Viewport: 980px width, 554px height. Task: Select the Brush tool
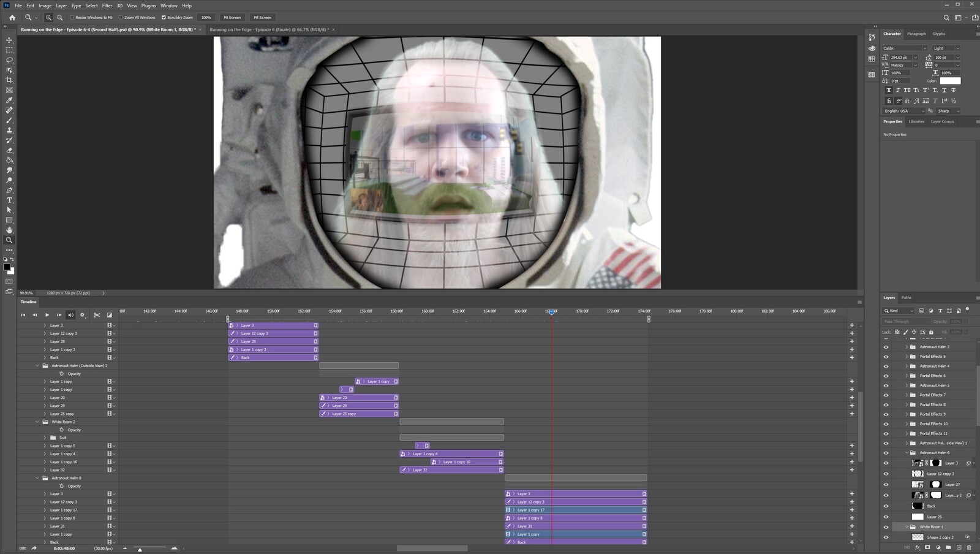click(x=9, y=120)
